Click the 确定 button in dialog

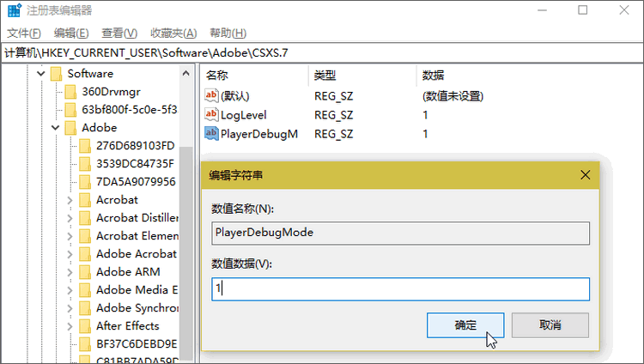[465, 325]
